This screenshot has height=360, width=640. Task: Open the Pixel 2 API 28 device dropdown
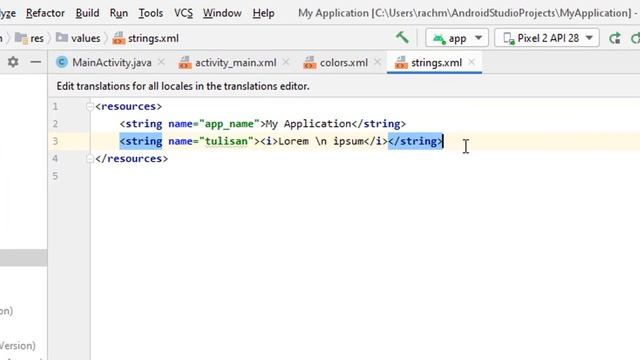[x=547, y=38]
